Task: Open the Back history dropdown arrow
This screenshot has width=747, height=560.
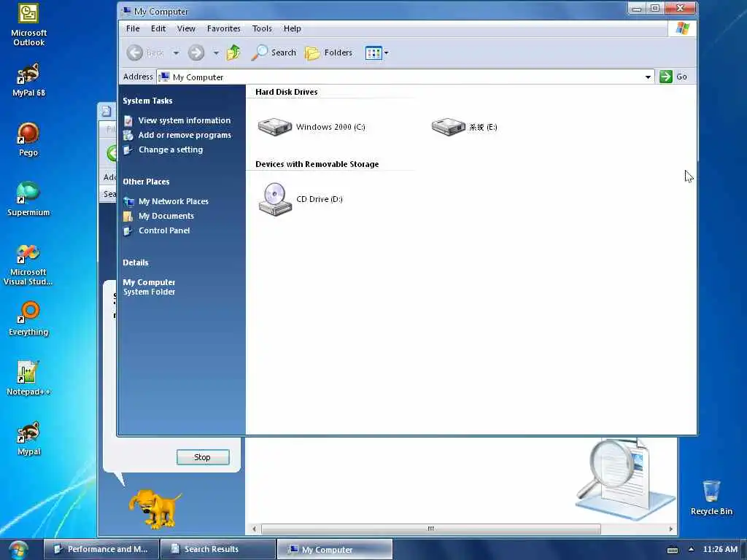Action: (176, 52)
